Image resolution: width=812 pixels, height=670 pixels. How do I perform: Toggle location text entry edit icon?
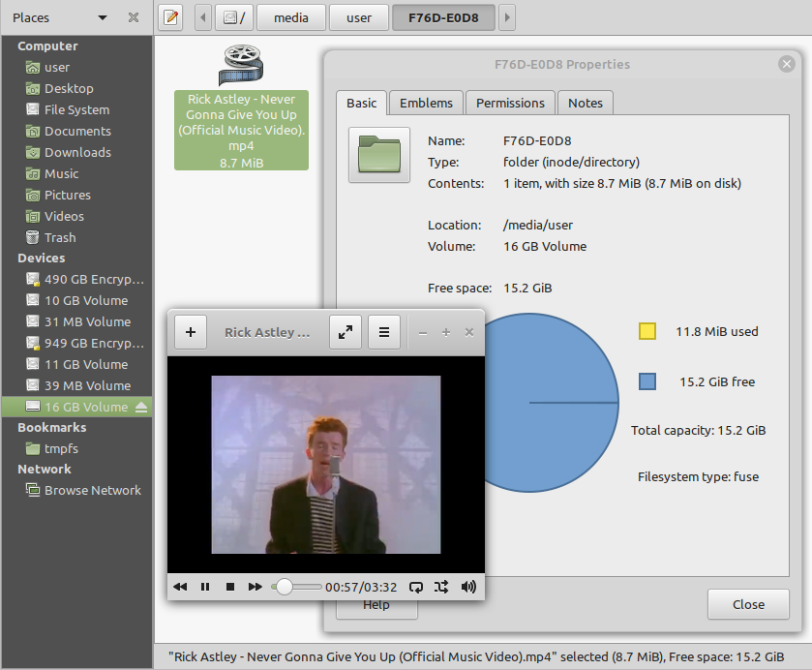click(170, 17)
